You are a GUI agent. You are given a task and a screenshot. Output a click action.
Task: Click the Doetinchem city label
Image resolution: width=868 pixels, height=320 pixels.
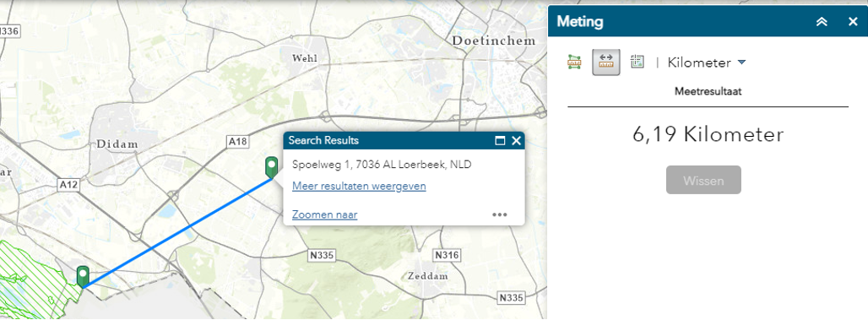(x=494, y=41)
